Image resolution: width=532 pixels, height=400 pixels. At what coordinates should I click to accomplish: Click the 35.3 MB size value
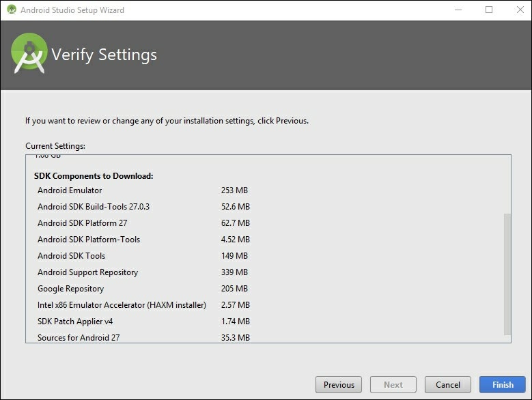236,338
